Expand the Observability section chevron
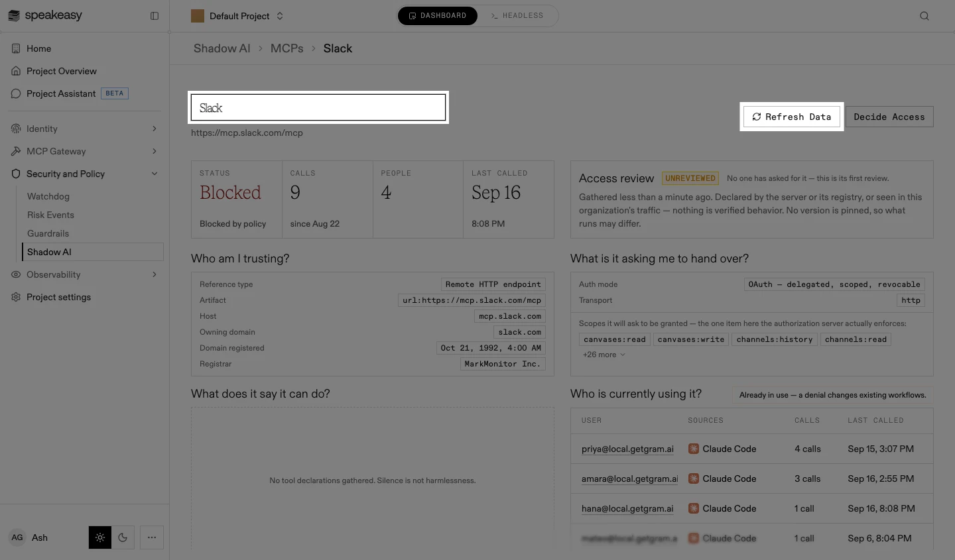Image resolution: width=955 pixels, height=560 pixels. coord(155,274)
